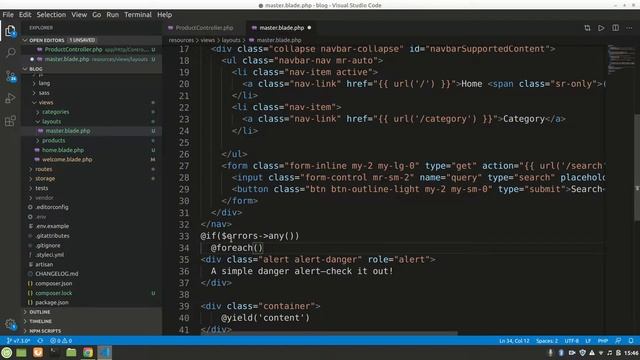The height and width of the screenshot is (360, 640).
Task: Click Spaces: 2 indentation setting
Action: pos(547,340)
